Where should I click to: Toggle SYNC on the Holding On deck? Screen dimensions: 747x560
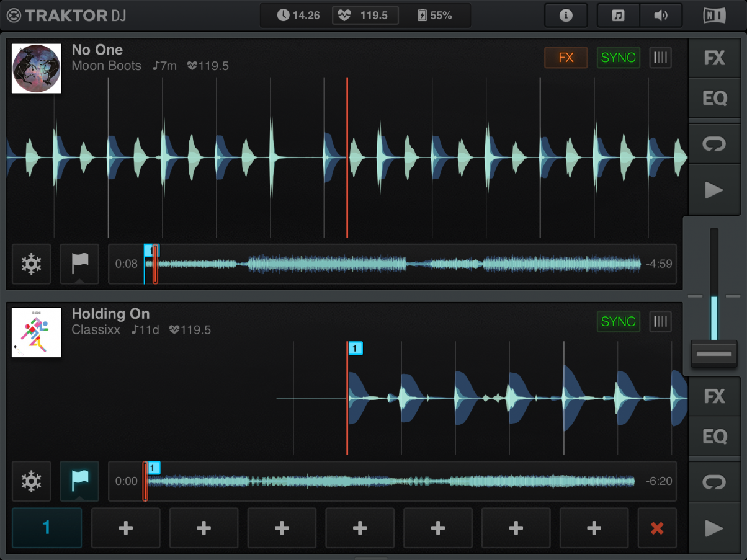click(619, 321)
